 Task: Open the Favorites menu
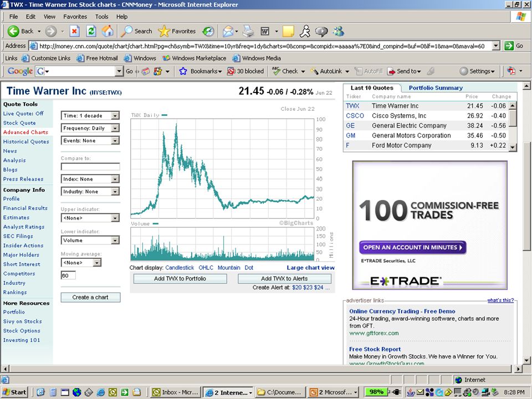[x=75, y=17]
